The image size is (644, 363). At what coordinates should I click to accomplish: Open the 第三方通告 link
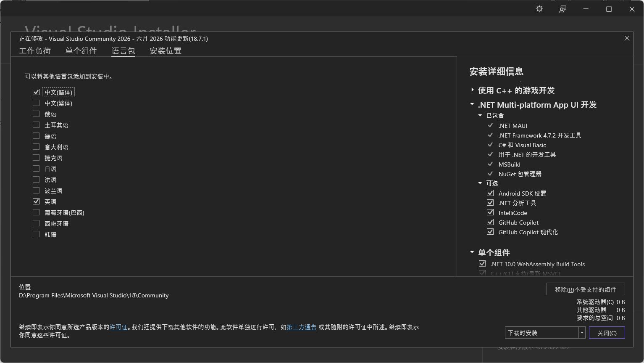click(x=302, y=327)
